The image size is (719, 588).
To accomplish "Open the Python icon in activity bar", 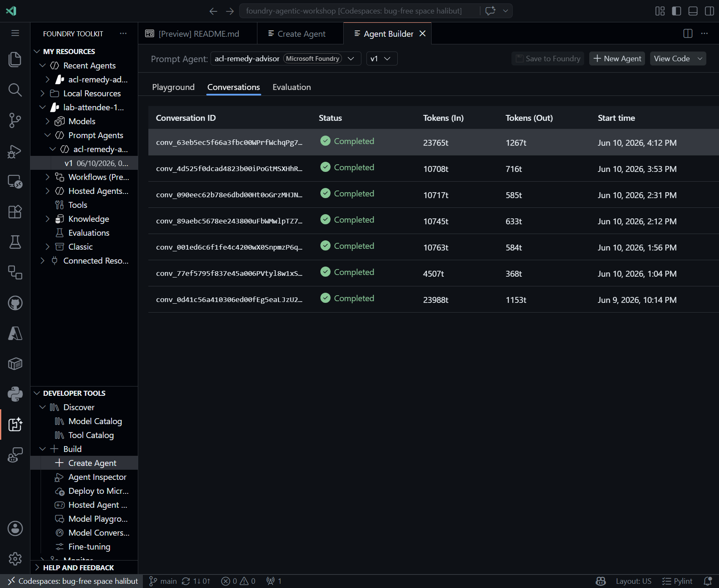I will click(15, 394).
